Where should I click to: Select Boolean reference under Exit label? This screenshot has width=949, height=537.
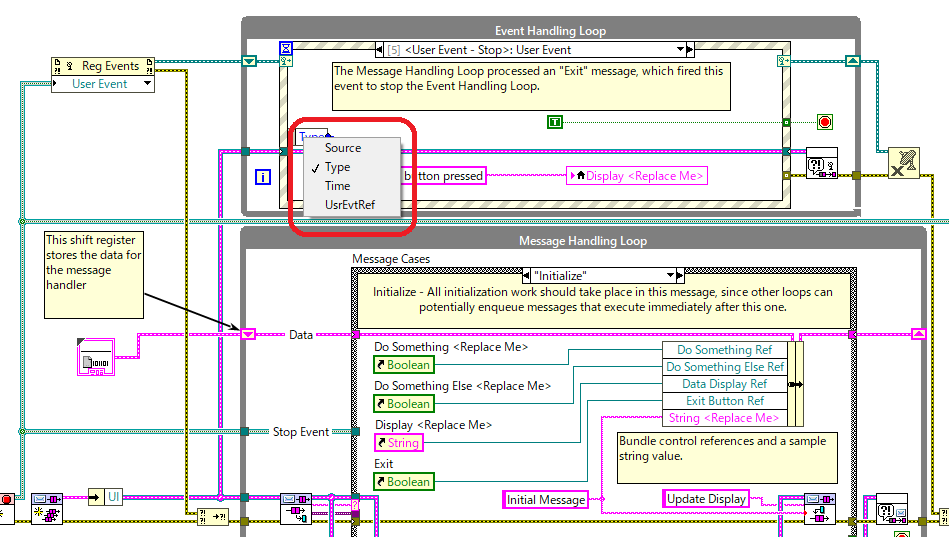pos(404,482)
